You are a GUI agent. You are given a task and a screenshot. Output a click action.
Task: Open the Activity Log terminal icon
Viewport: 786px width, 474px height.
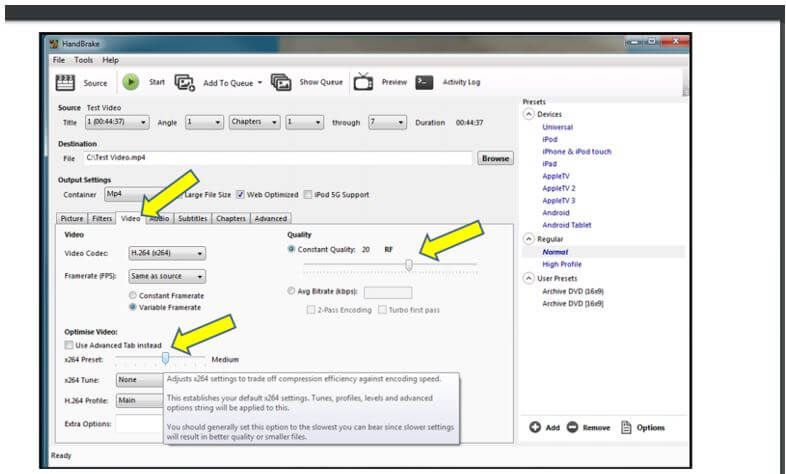pyautogui.click(x=424, y=82)
